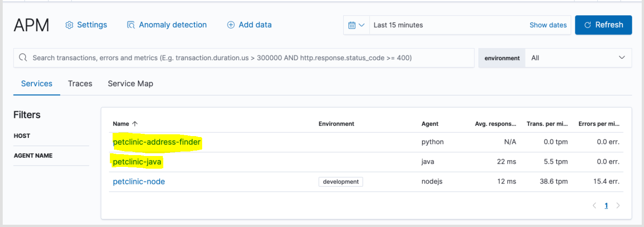The image size is (644, 227).
Task: Click the Anomaly detection icon
Action: [131, 25]
